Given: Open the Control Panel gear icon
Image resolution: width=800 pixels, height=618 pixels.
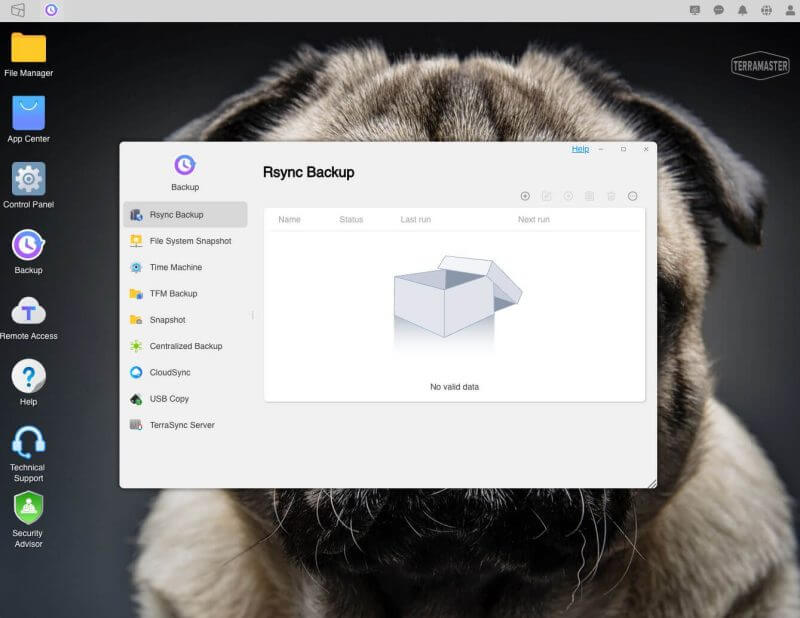Looking at the screenshot, I should coord(29,179).
